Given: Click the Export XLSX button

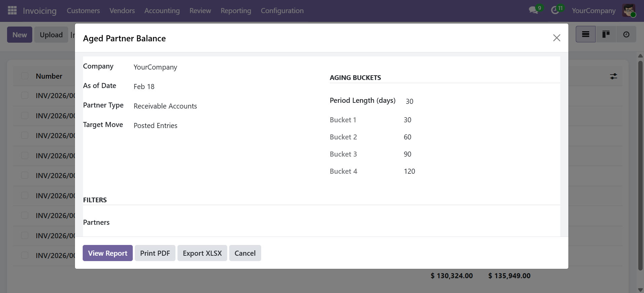Looking at the screenshot, I should point(202,253).
